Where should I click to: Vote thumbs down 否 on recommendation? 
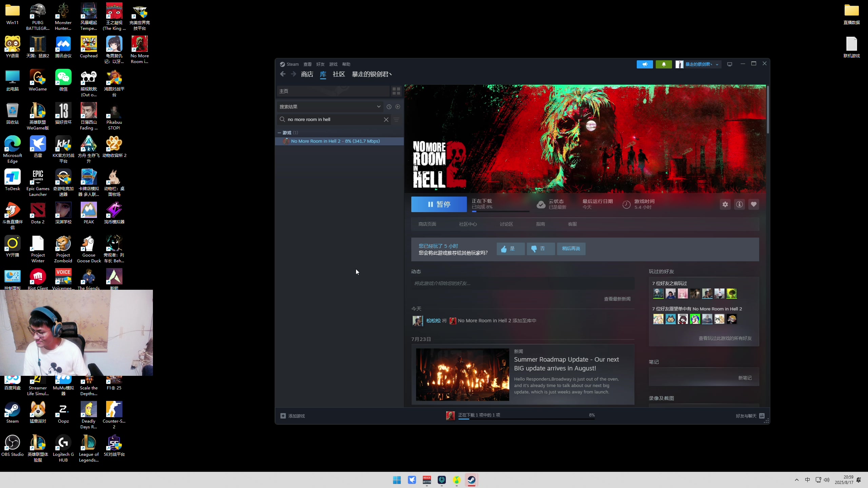541,249
